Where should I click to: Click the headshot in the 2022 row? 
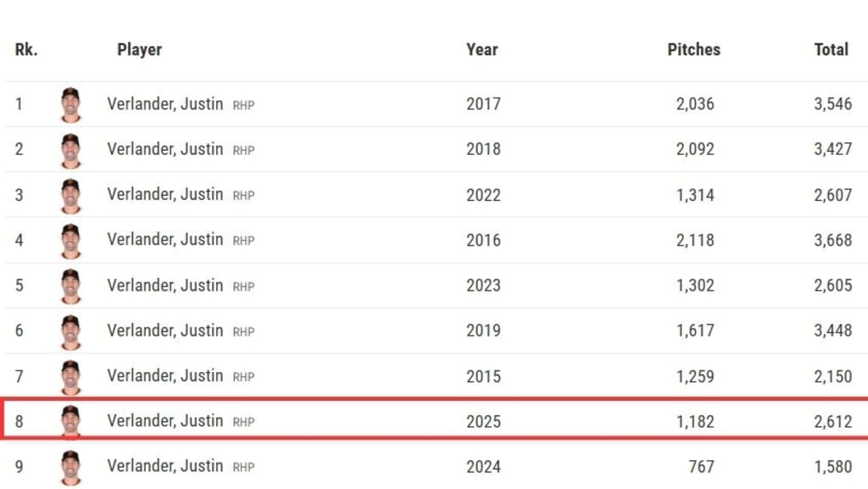click(70, 195)
